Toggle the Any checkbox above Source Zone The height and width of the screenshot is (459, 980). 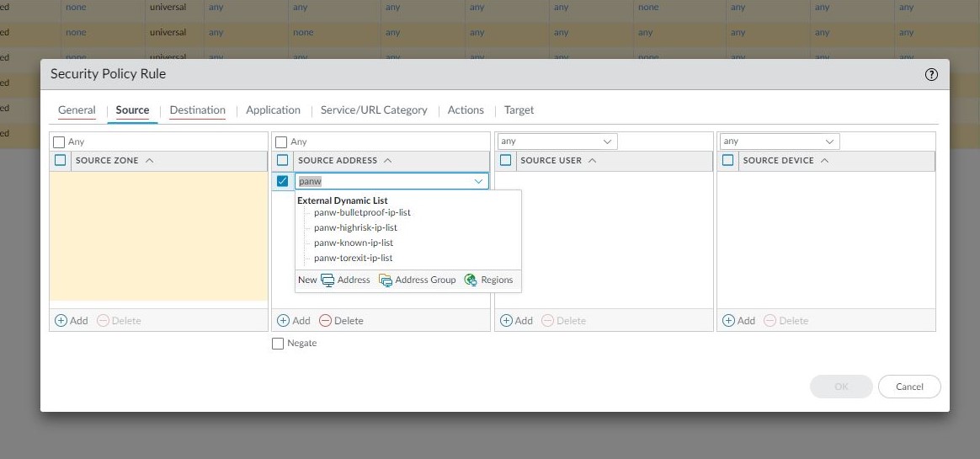point(60,142)
